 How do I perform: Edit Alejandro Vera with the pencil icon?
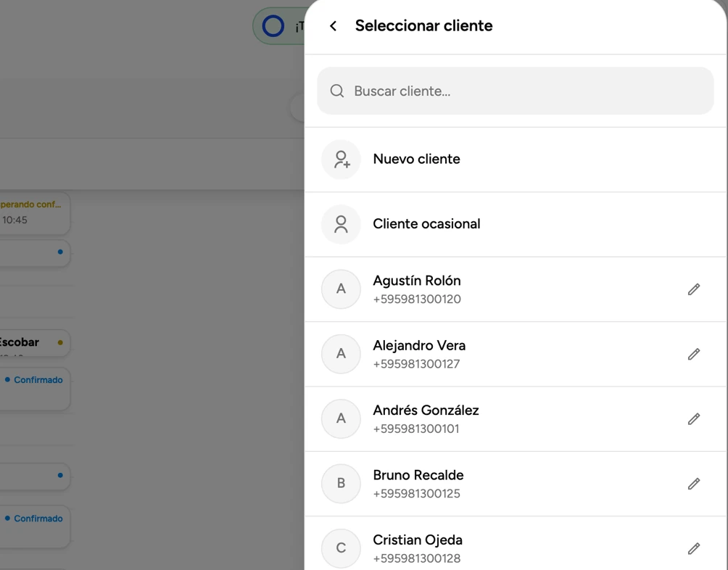(x=694, y=354)
